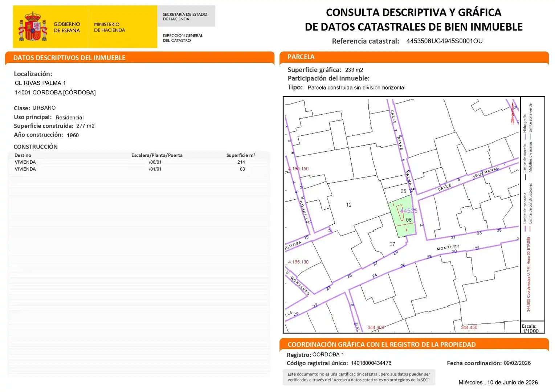The width and height of the screenshot is (555, 392).
Task: Click parcel number 12 on the map
Action: point(349,205)
